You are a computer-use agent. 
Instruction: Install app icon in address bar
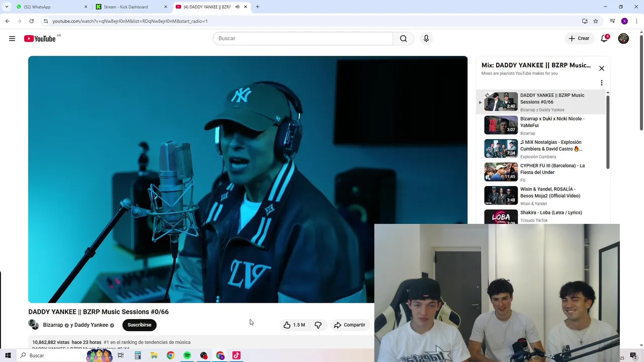point(585,21)
